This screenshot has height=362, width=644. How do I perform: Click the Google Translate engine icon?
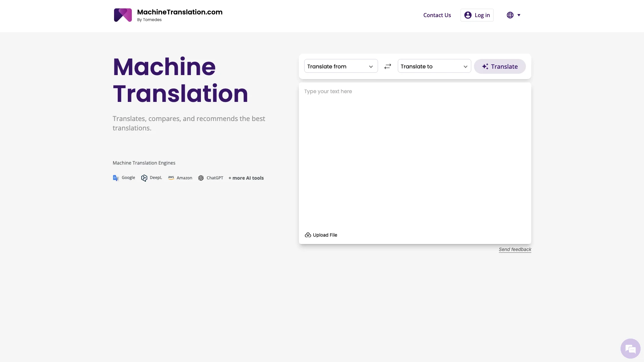[115, 178]
